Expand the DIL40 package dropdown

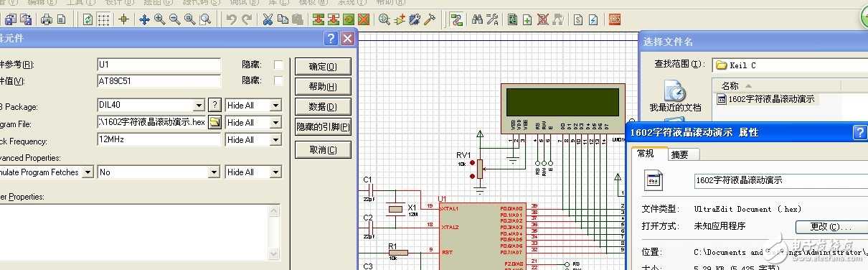tap(199, 106)
